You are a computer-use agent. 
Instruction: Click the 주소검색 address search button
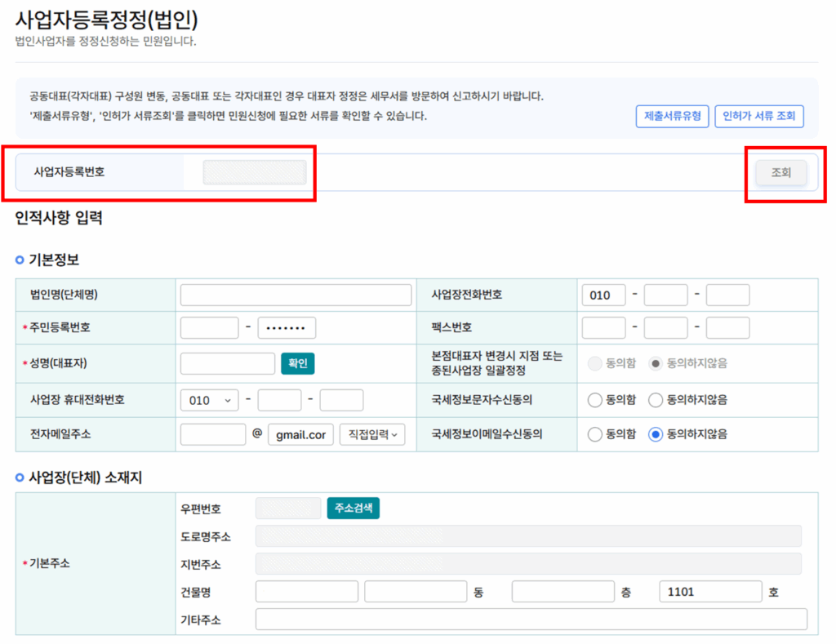(x=353, y=507)
